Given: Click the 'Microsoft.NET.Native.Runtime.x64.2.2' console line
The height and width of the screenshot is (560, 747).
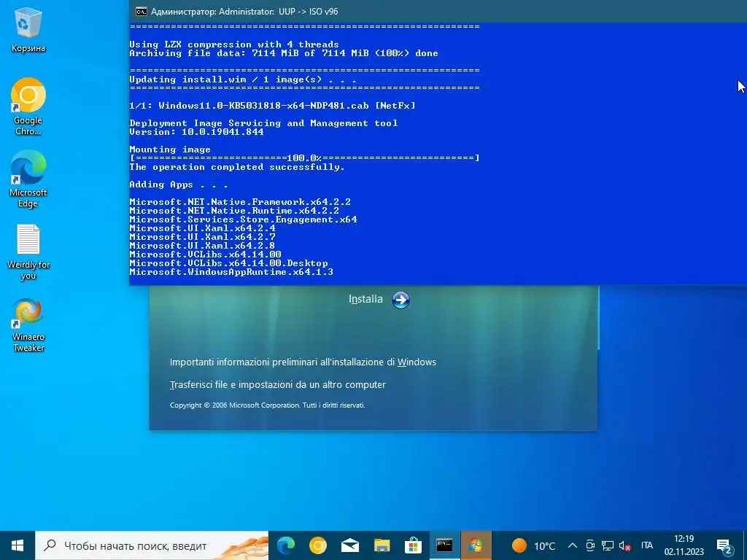Looking at the screenshot, I should click(x=234, y=211).
